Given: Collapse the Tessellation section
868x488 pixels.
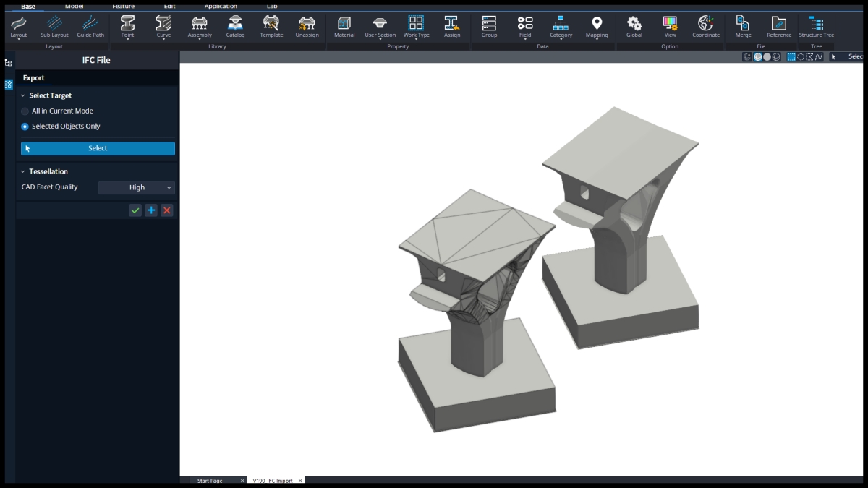Looking at the screenshot, I should click(x=22, y=171).
